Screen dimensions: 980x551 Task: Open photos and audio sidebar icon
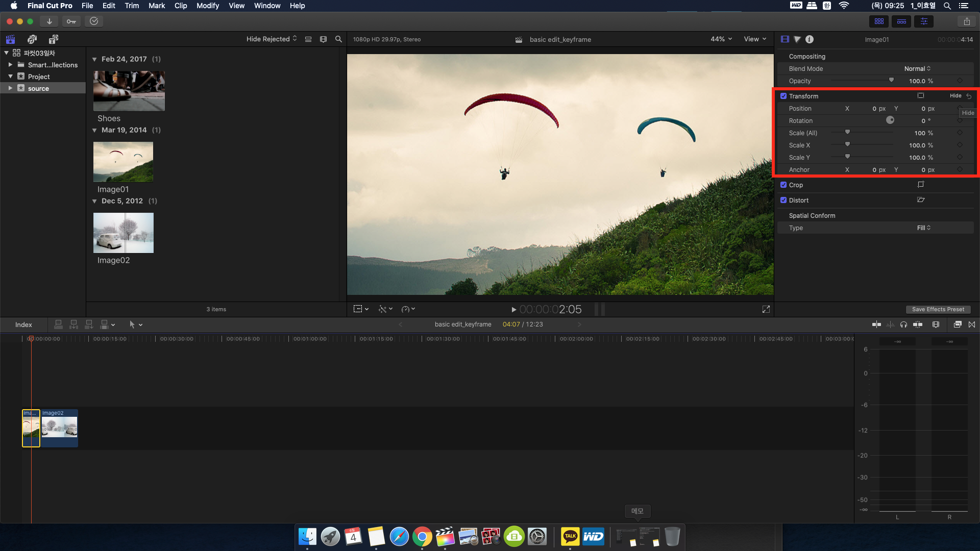pyautogui.click(x=32, y=39)
